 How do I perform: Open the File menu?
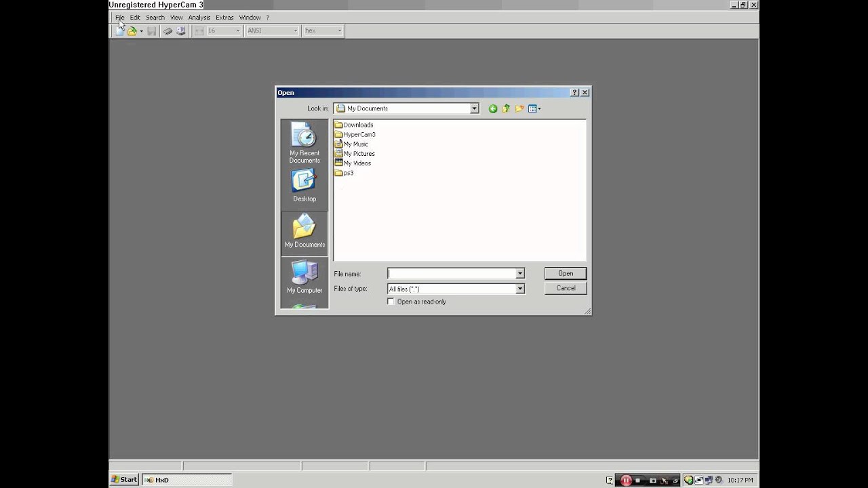click(119, 18)
